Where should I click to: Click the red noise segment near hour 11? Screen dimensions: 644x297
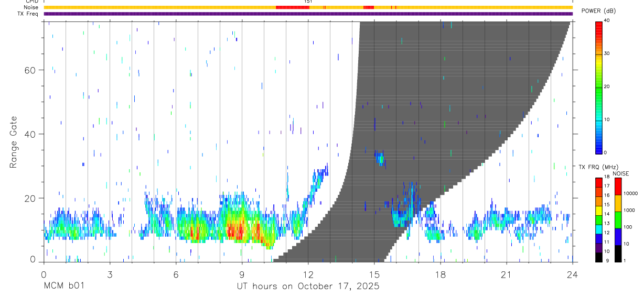click(292, 7)
